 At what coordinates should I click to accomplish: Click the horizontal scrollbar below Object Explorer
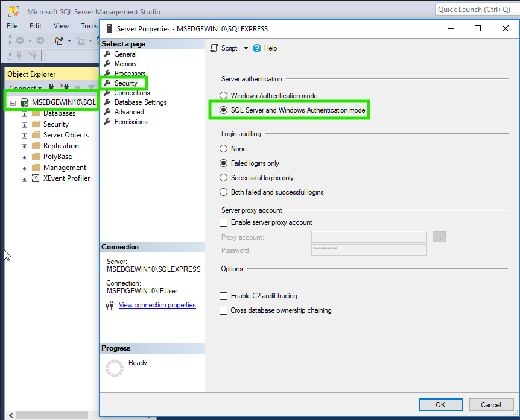[x=51, y=415]
